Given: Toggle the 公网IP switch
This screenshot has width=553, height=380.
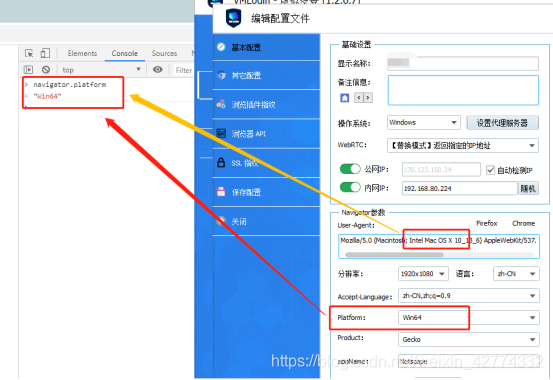Looking at the screenshot, I should coord(350,169).
